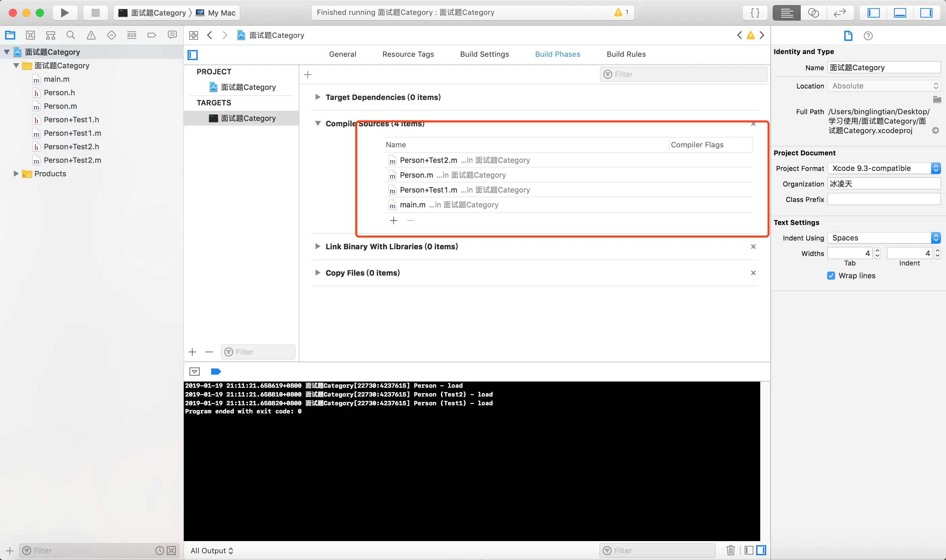This screenshot has height=560, width=946.
Task: Open the Issue navigator warning icon
Action: tap(91, 35)
